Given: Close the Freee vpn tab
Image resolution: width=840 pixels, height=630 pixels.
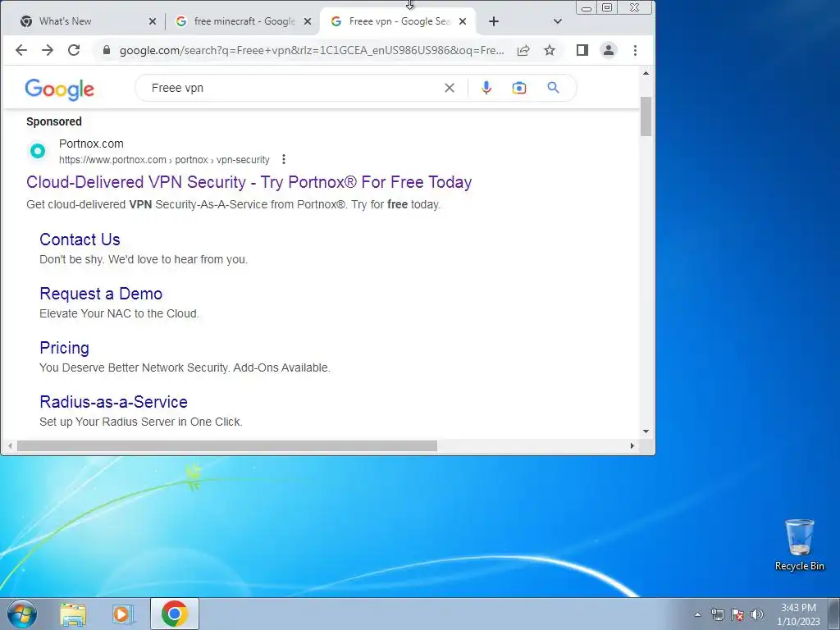Looking at the screenshot, I should pyautogui.click(x=463, y=21).
